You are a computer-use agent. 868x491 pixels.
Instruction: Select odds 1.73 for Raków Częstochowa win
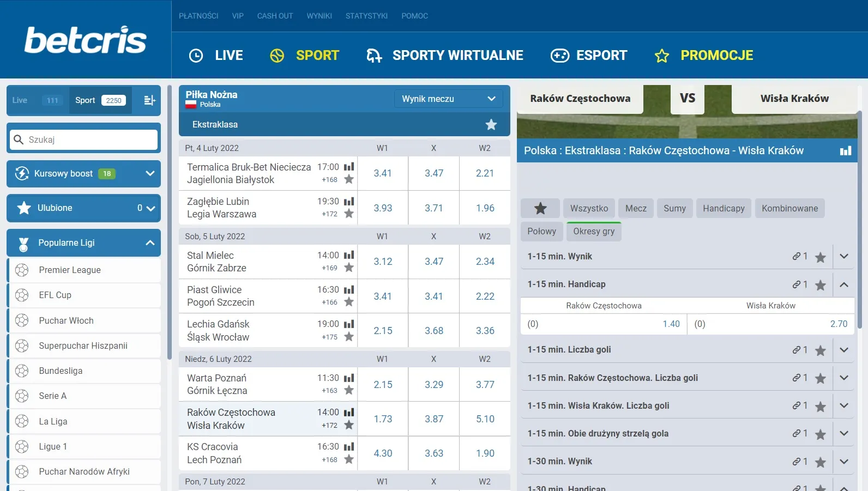click(x=383, y=419)
